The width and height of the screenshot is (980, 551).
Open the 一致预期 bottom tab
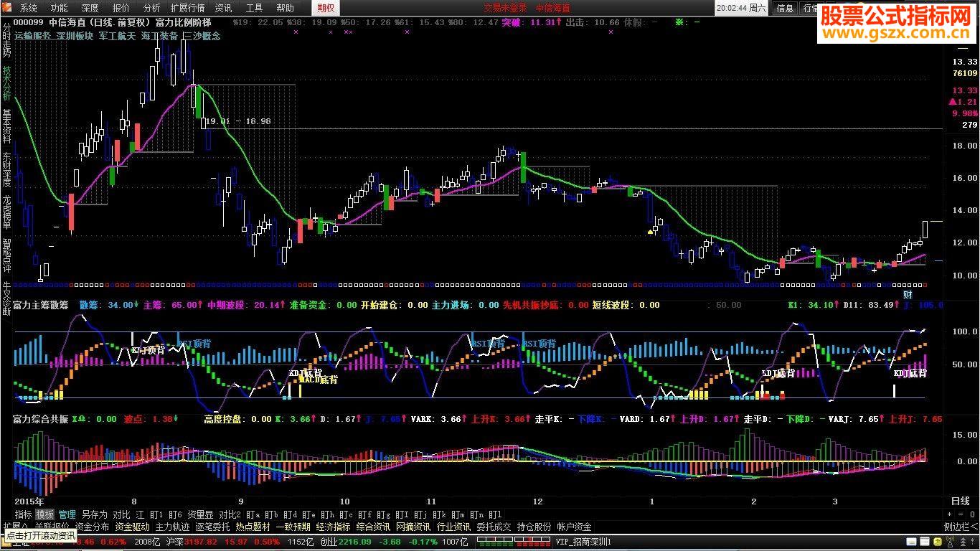click(x=293, y=527)
